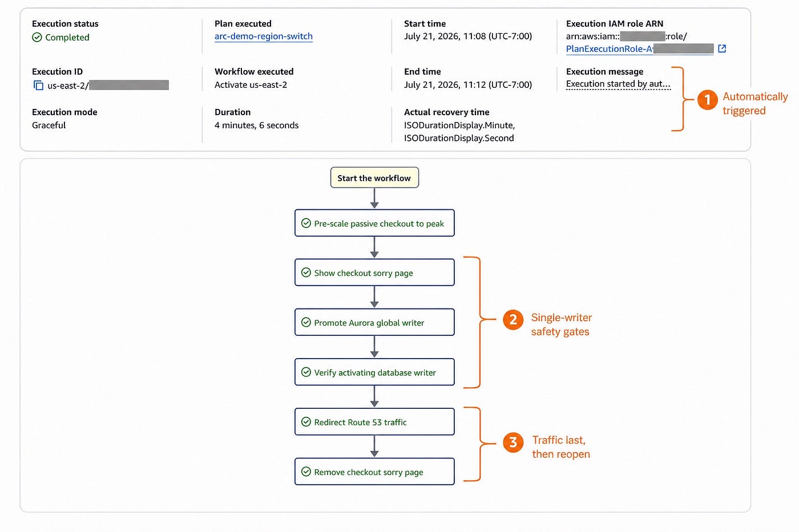The image size is (799, 532).
Task: Select the Remove checkout sorry page step
Action: tap(374, 472)
